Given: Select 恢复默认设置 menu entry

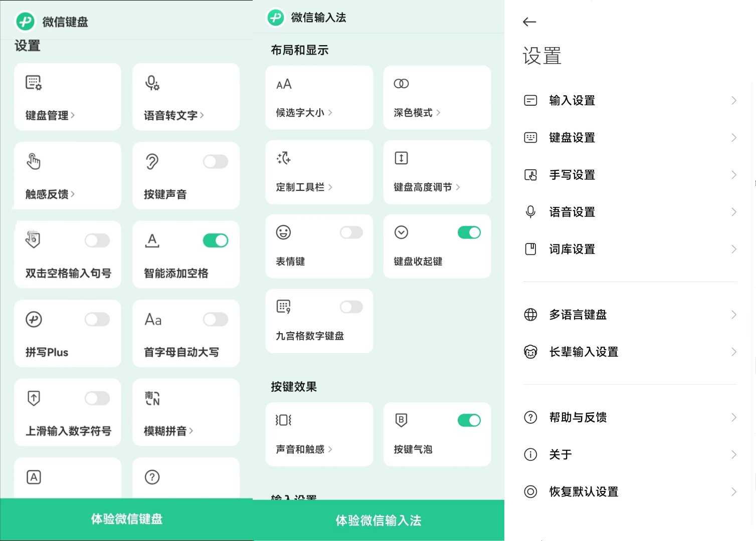Looking at the screenshot, I should (630, 491).
